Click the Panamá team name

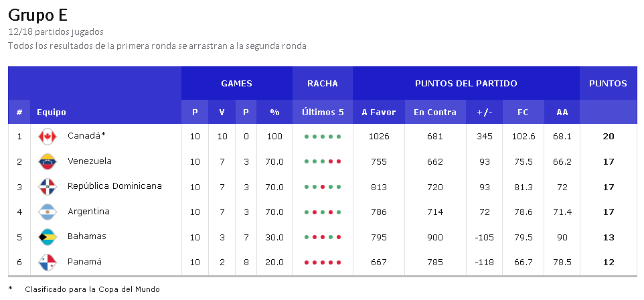85,262
